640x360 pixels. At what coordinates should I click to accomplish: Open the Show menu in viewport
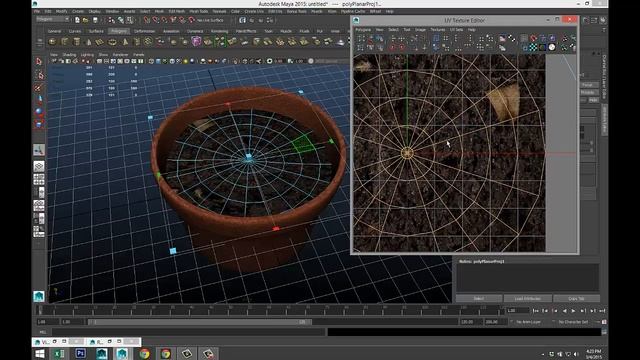click(103, 54)
